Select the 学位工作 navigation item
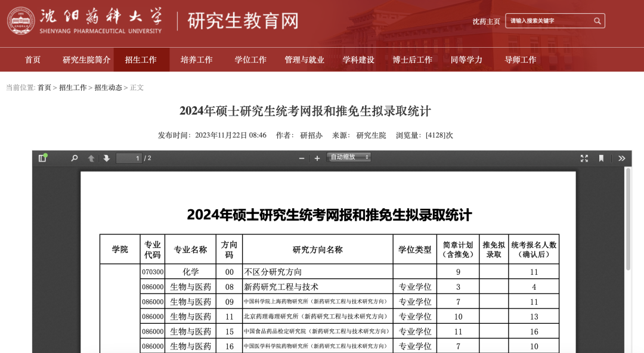 (250, 60)
